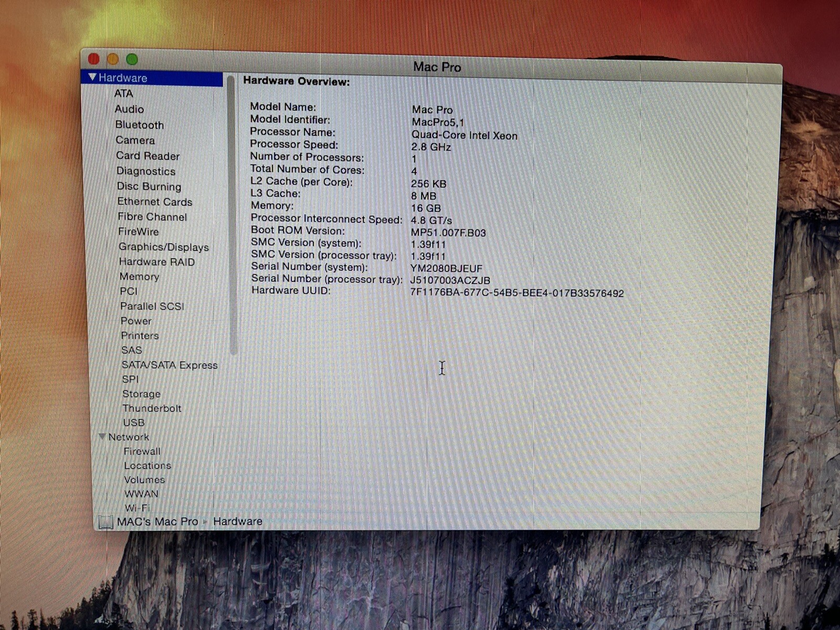Close the Mac Pro window
This screenshot has width=840, height=630.
point(94,58)
